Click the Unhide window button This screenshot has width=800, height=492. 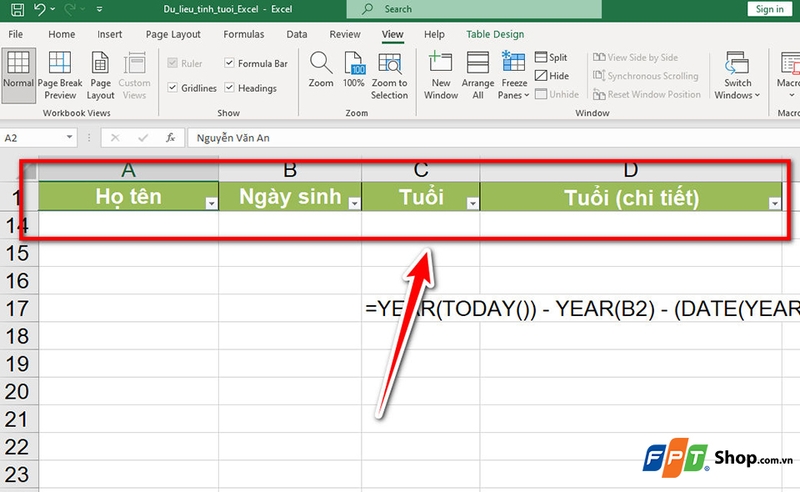pyautogui.click(x=557, y=94)
